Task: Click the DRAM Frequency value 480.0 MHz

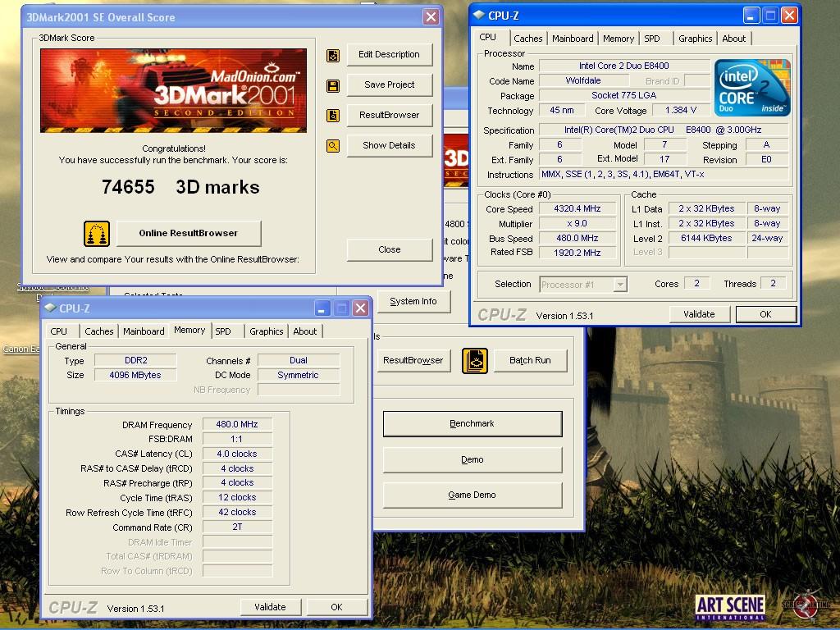Action: tap(237, 424)
